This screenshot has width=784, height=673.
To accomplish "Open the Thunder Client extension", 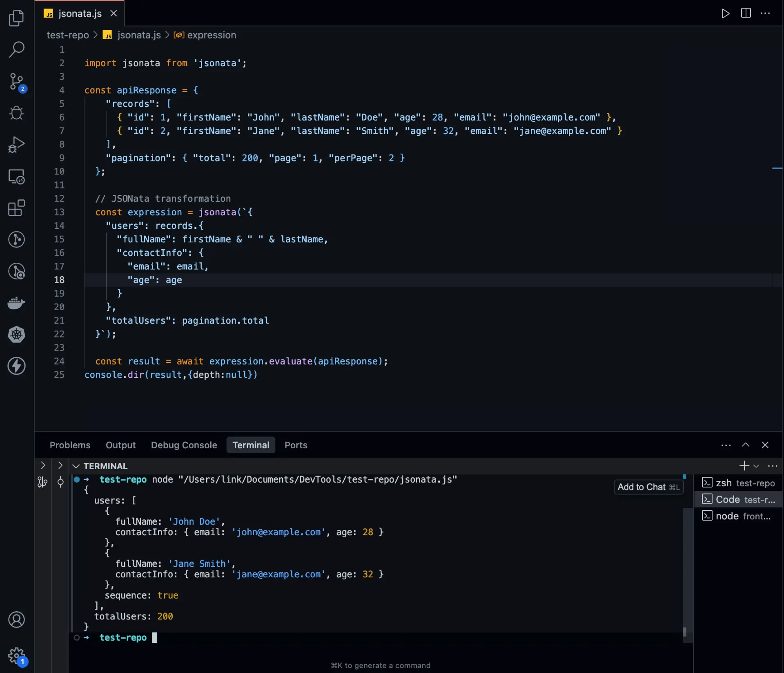I will pyautogui.click(x=16, y=366).
